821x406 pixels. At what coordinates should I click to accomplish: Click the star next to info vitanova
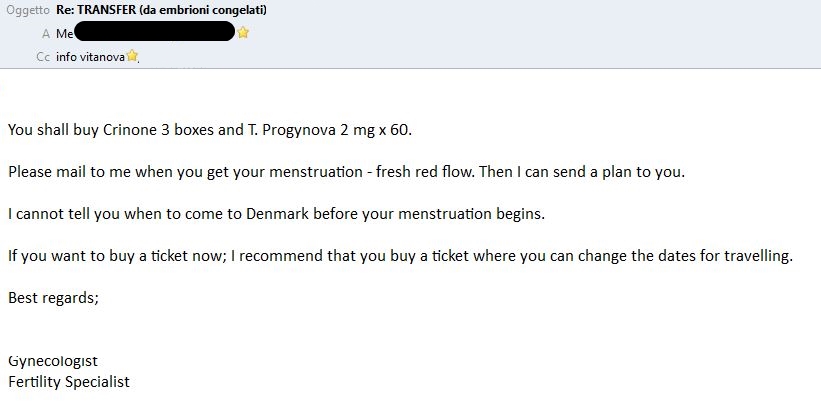tap(132, 56)
